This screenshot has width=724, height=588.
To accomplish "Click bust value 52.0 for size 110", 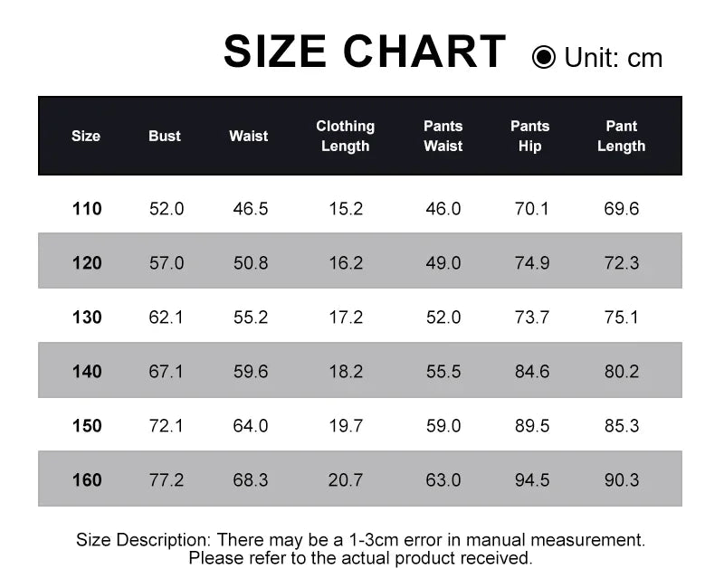I will 167,209.
